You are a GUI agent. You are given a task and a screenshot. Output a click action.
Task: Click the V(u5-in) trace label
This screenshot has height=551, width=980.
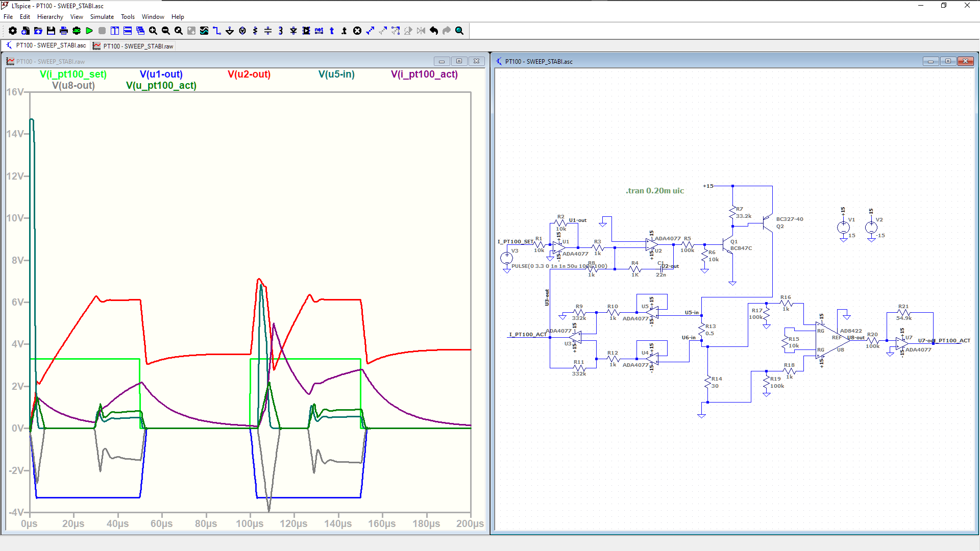click(x=336, y=74)
